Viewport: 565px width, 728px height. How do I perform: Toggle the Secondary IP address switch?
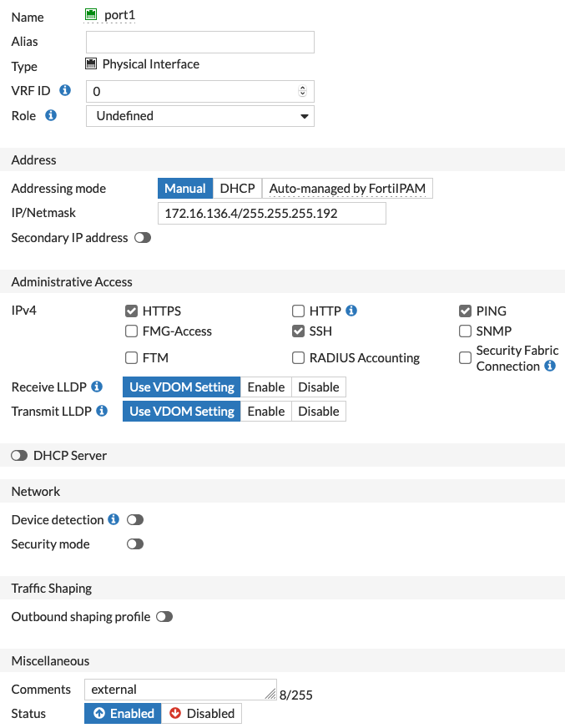(x=143, y=238)
